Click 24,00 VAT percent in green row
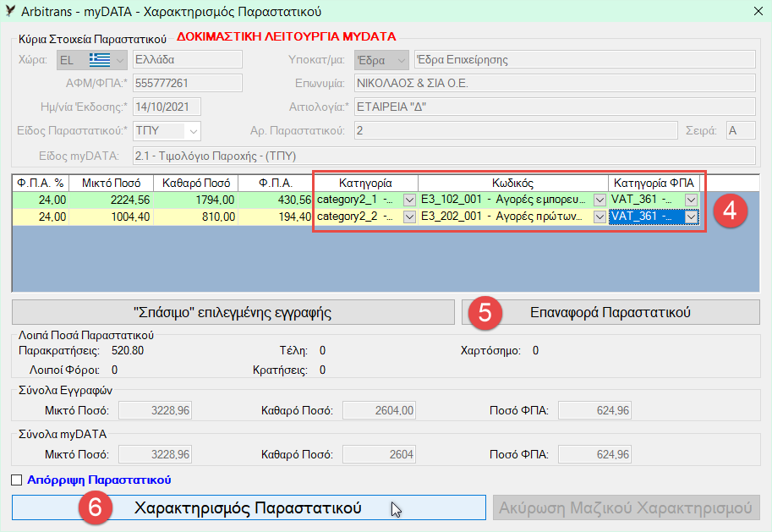 point(41,200)
